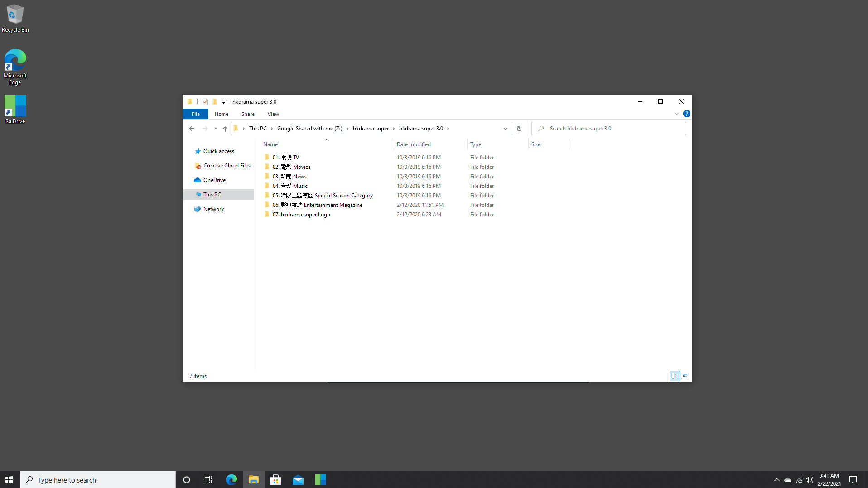The image size is (868, 488).
Task: Select This PC in the navigation pane
Action: pos(212,194)
